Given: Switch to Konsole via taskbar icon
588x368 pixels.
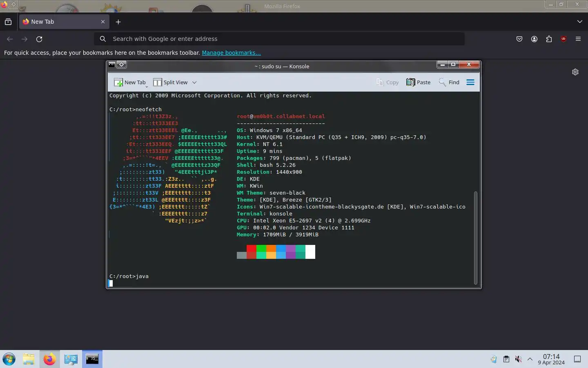Looking at the screenshot, I should tap(92, 359).
